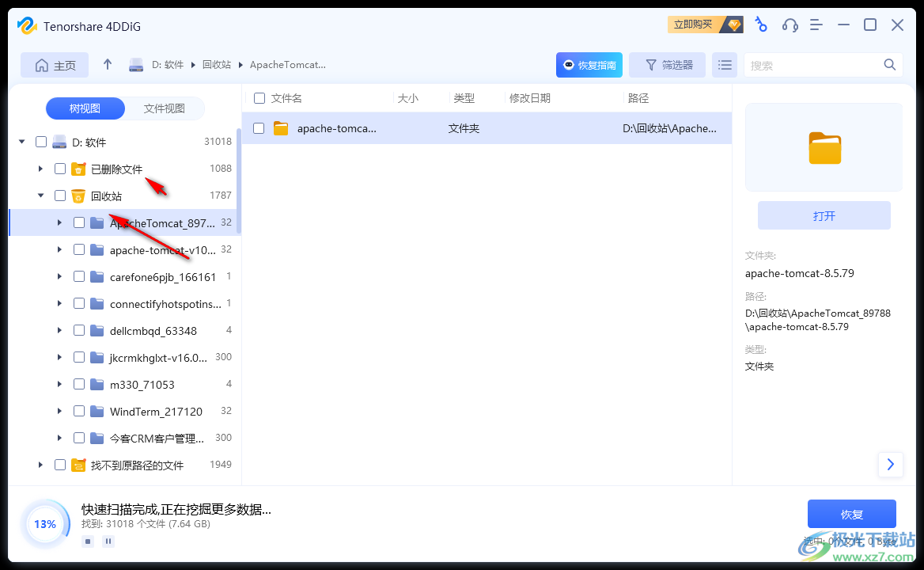Check the connectifyhotspotins... checkbox
924x570 pixels.
(x=79, y=303)
